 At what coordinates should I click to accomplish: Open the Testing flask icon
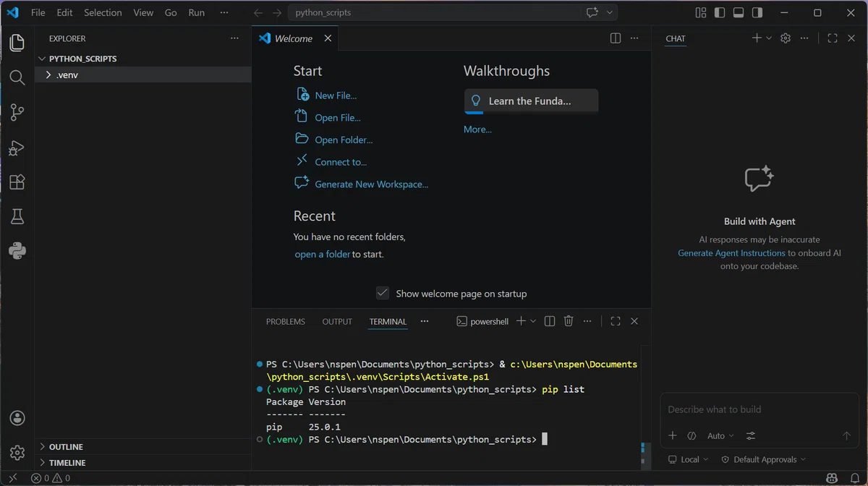(17, 216)
